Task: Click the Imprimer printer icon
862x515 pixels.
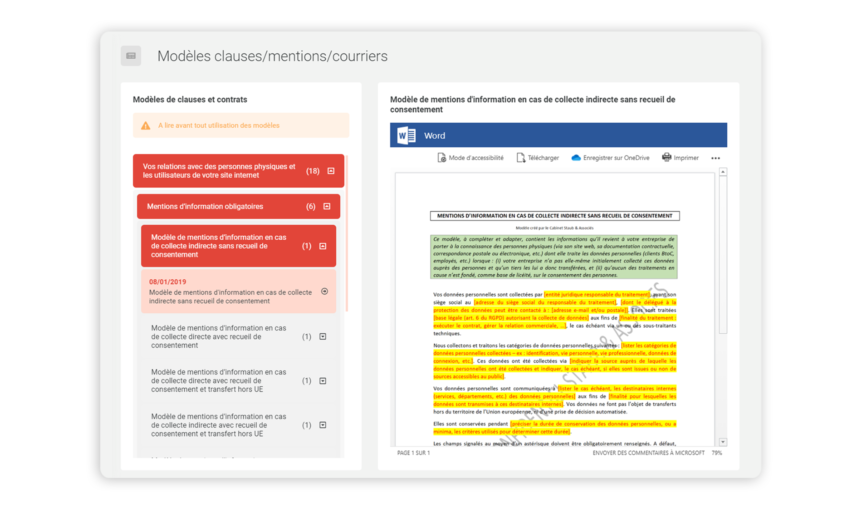Action: tap(666, 158)
